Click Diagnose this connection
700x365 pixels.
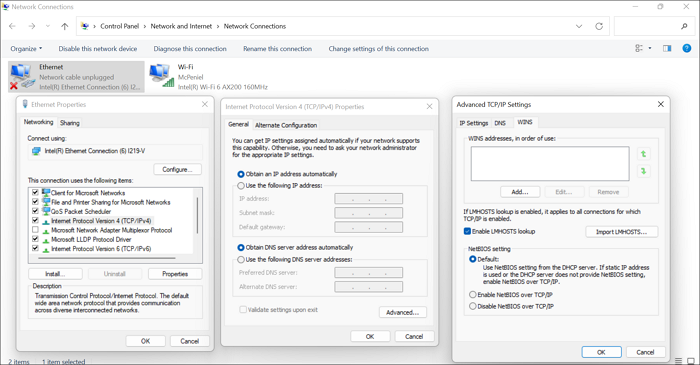(x=190, y=49)
